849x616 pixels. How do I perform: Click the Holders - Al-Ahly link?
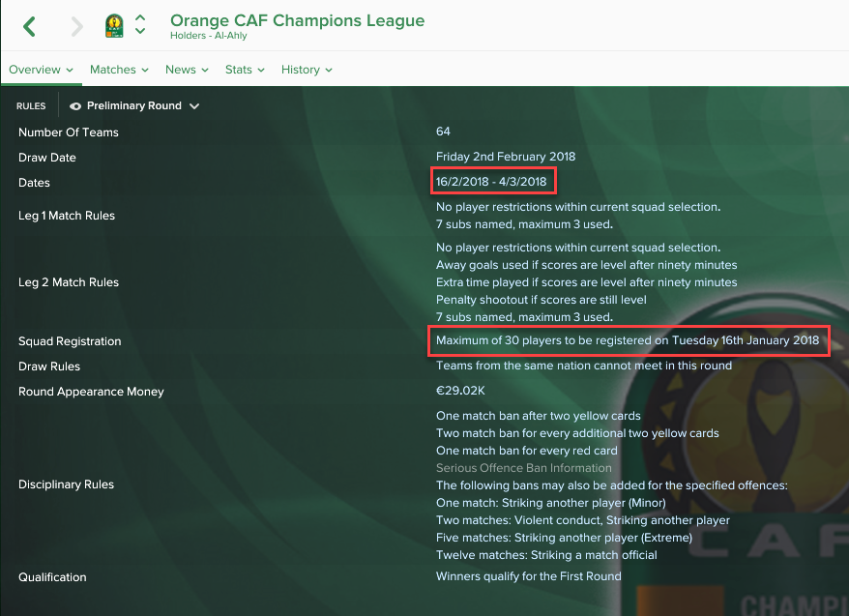tap(209, 36)
